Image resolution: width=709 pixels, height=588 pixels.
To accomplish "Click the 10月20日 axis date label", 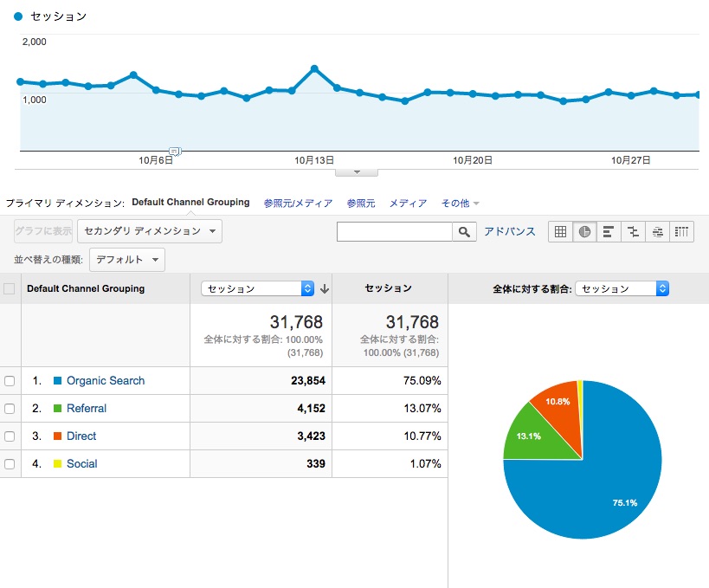I will (x=473, y=160).
